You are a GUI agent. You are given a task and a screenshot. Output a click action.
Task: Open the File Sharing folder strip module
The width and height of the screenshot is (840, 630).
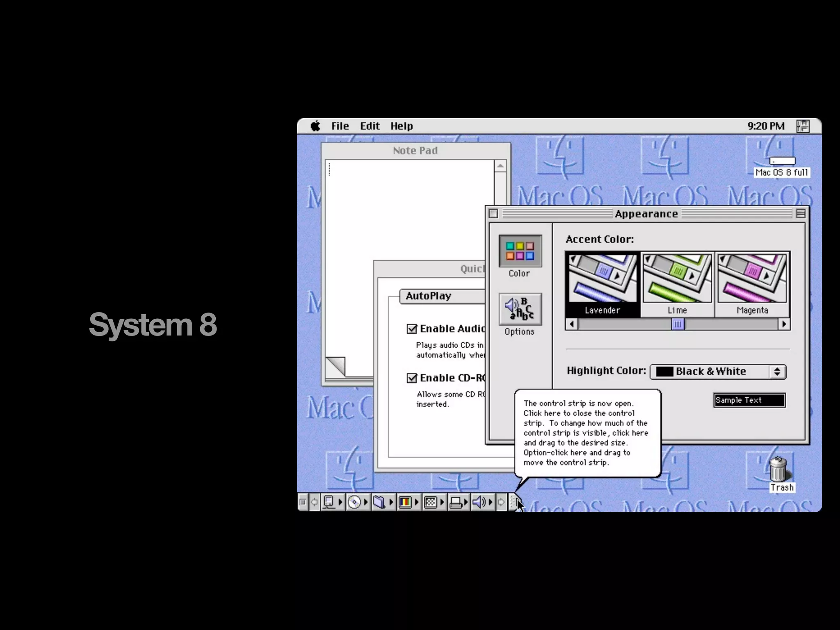(x=383, y=502)
